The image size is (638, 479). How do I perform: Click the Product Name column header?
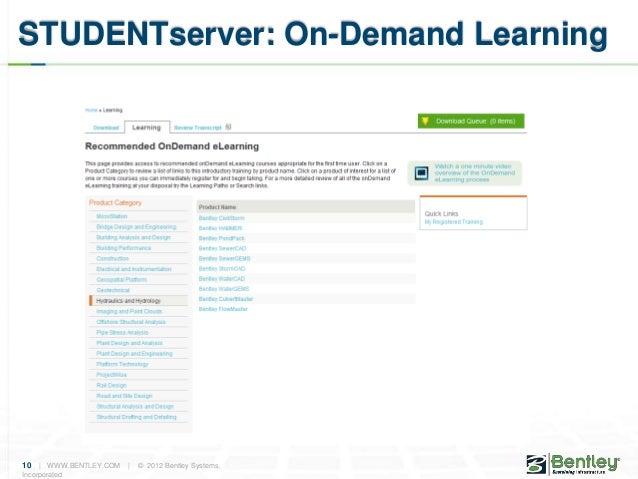point(305,207)
